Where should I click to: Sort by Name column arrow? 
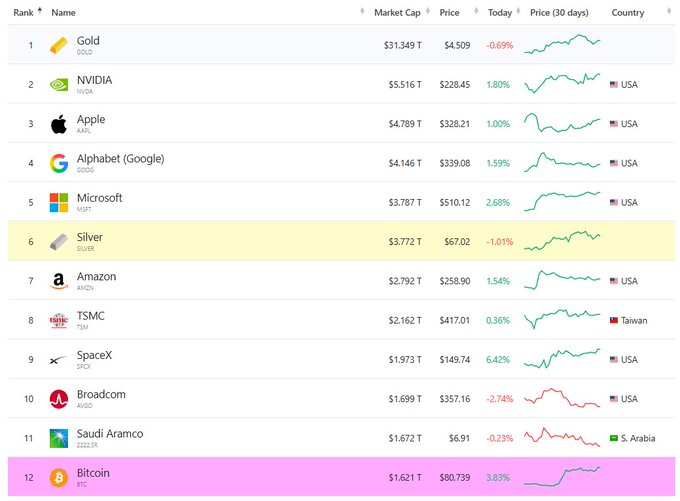click(362, 11)
